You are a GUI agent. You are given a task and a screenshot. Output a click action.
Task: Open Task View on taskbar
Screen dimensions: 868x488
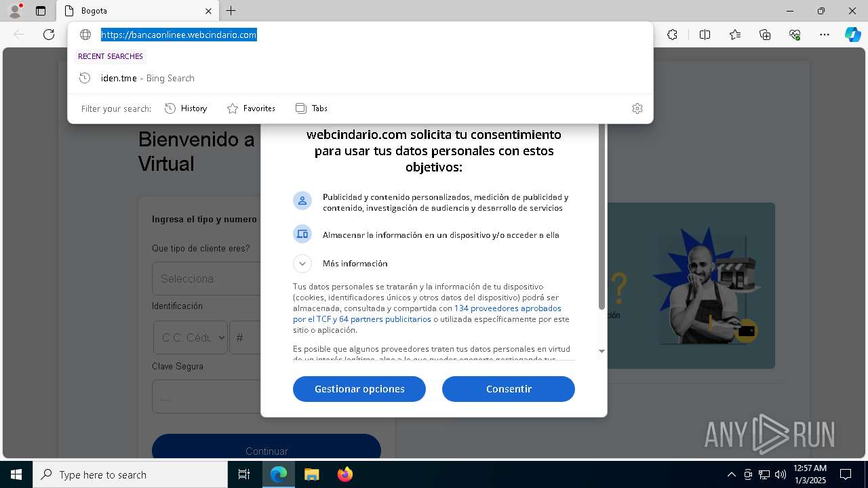[244, 474]
